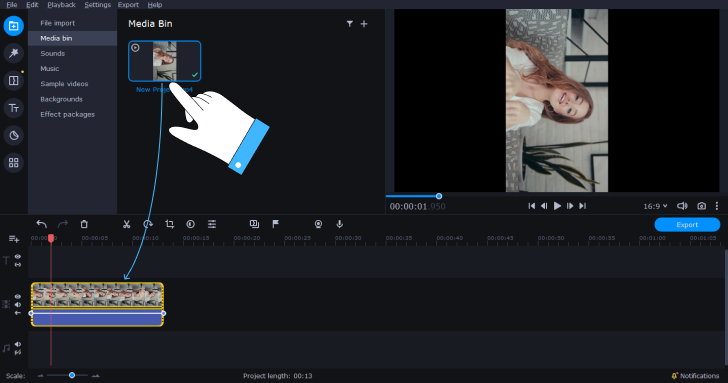
Task: Open the Settings menu
Action: click(x=98, y=5)
